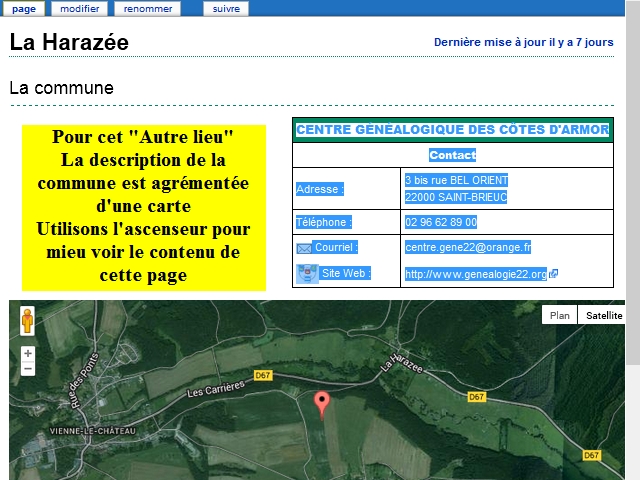Open the 'page' tab
Screen dimensions: 640x480
tap(23, 8)
